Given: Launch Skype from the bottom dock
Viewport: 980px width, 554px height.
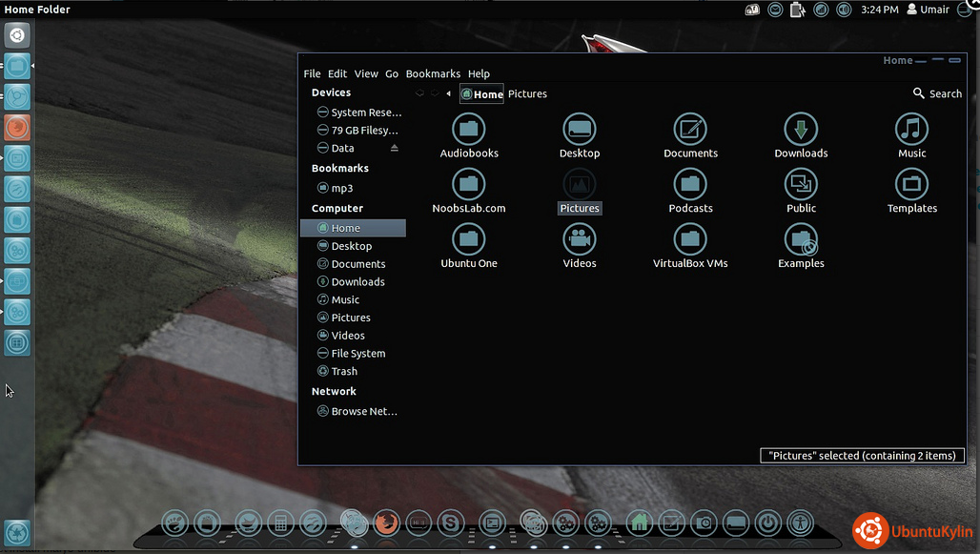Looking at the screenshot, I should pos(450,523).
